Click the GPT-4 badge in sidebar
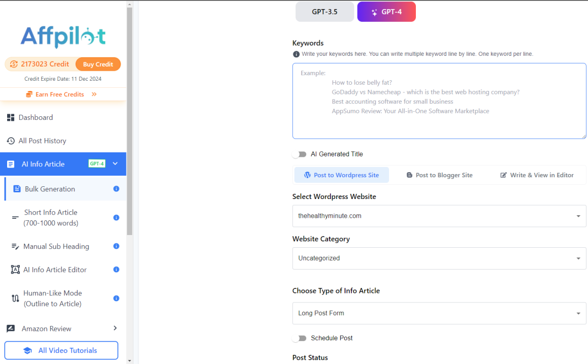Screen dimensions: 588x364 (x=97, y=163)
